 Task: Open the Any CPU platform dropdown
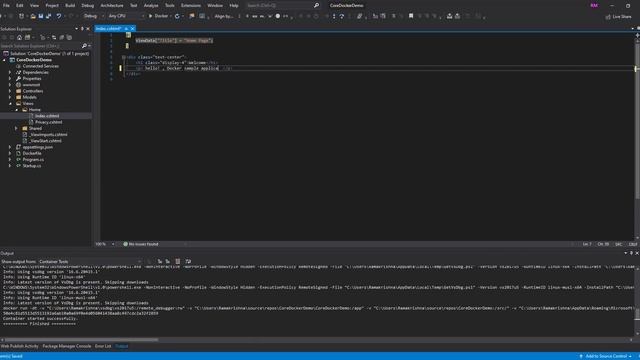(x=126, y=16)
